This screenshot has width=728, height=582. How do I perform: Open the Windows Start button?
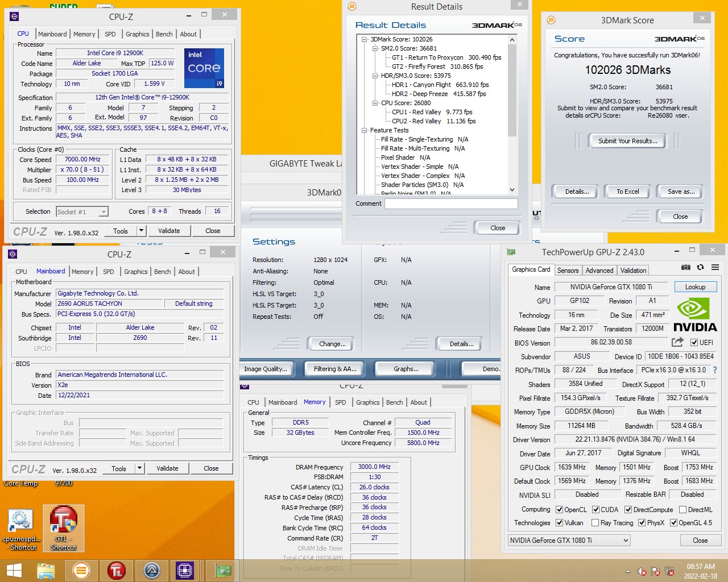pos(14,570)
